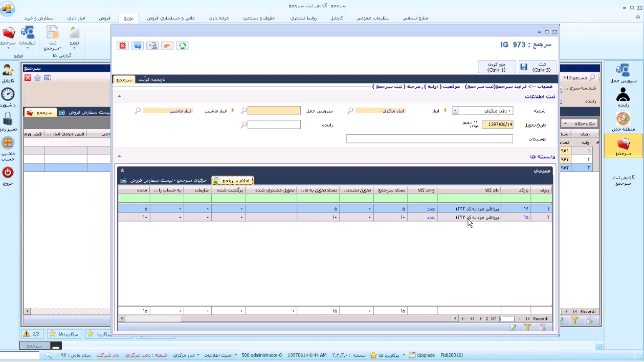Switch to تاریخچه فرآیند tab

(x=152, y=79)
